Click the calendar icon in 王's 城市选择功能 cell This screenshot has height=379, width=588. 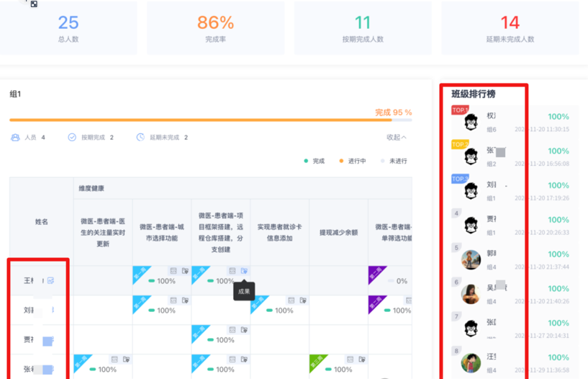[x=173, y=271]
